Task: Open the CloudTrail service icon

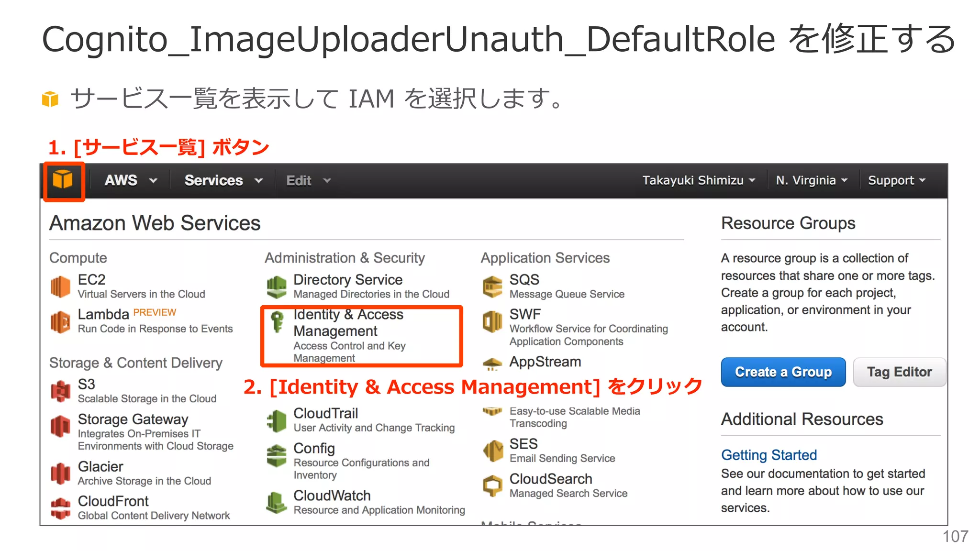Action: click(x=277, y=420)
